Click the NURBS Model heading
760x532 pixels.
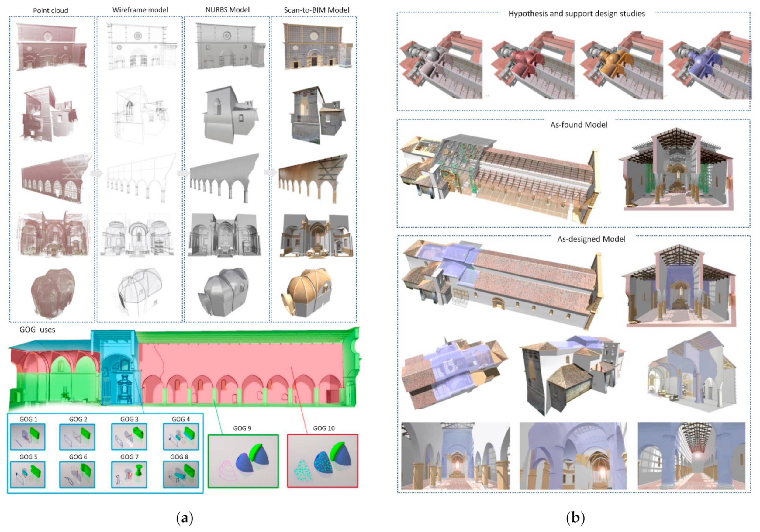click(227, 10)
